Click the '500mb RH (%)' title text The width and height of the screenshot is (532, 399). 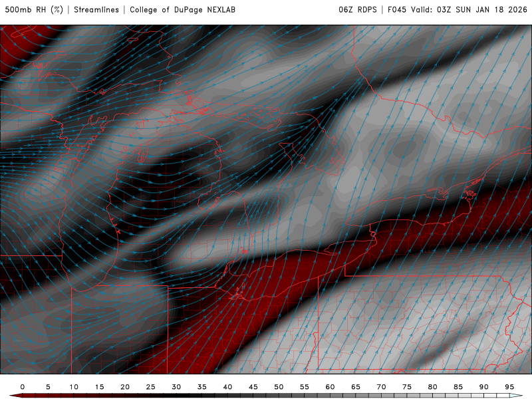coord(34,9)
